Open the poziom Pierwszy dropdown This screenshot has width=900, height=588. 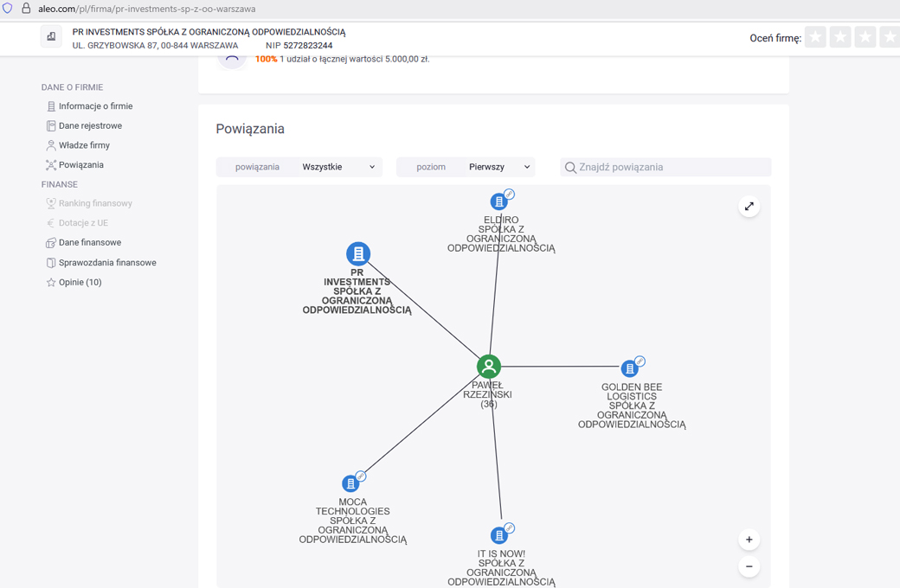tap(466, 167)
